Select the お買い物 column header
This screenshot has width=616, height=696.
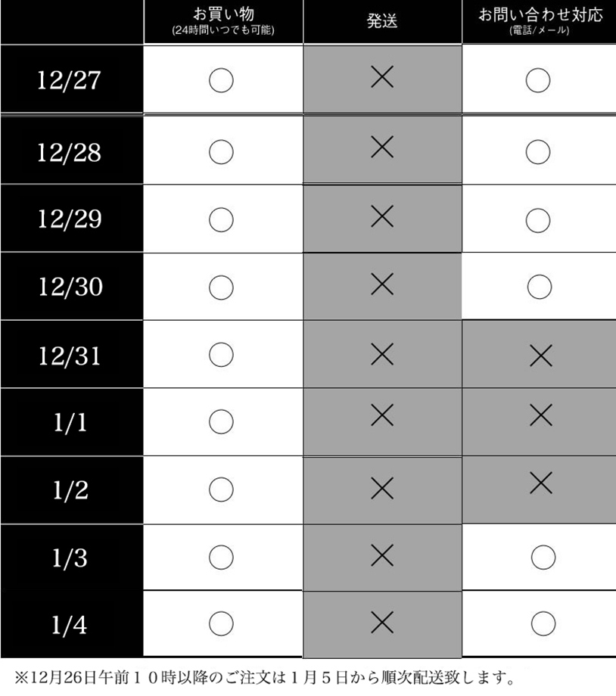pyautogui.click(x=222, y=21)
